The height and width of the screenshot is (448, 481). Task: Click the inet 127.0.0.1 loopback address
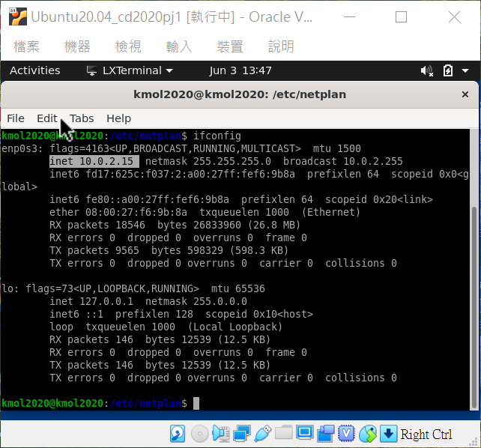(x=91, y=301)
